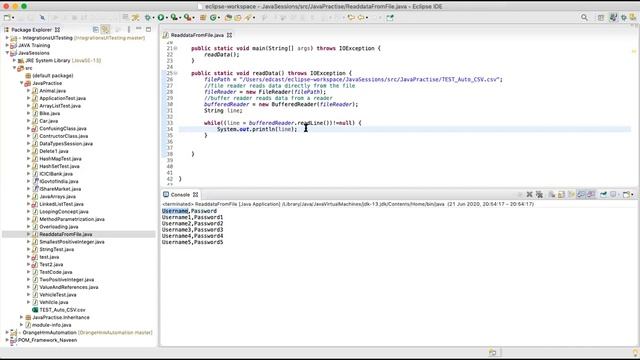This screenshot has height=360, width=640.
Task: Toggle Scroll Lock in Console toolbar
Action: click(561, 195)
